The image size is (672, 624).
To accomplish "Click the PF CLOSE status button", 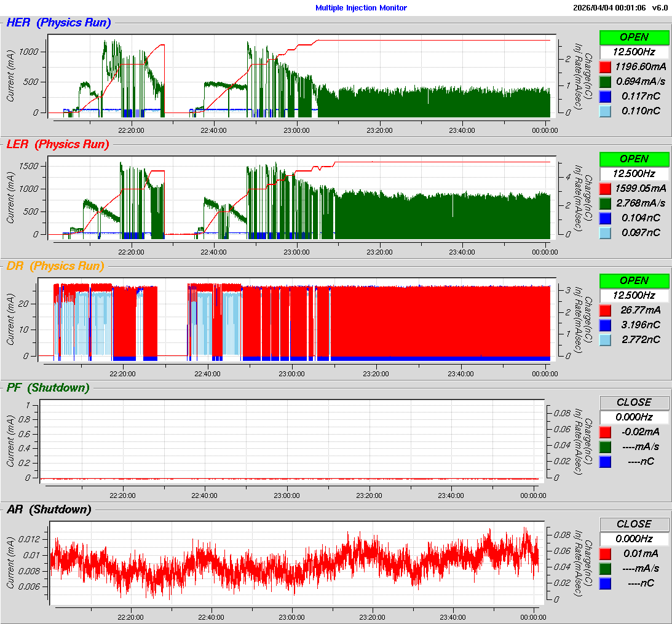I will click(634, 402).
